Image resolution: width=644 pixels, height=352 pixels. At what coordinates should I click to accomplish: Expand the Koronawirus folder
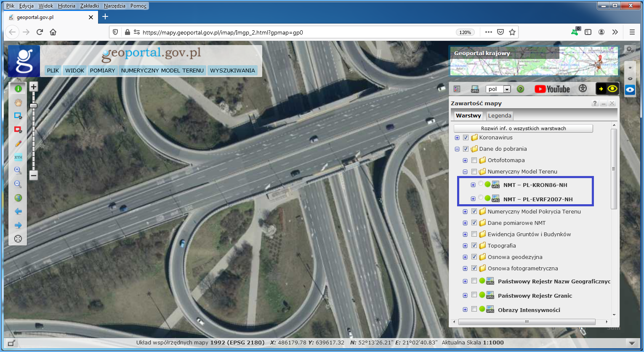tap(457, 138)
